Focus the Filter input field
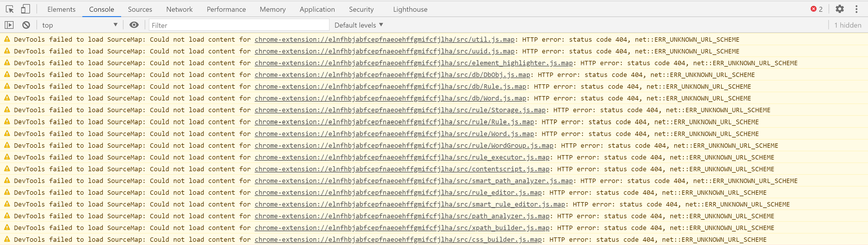Image resolution: width=868 pixels, height=245 pixels. [239, 25]
